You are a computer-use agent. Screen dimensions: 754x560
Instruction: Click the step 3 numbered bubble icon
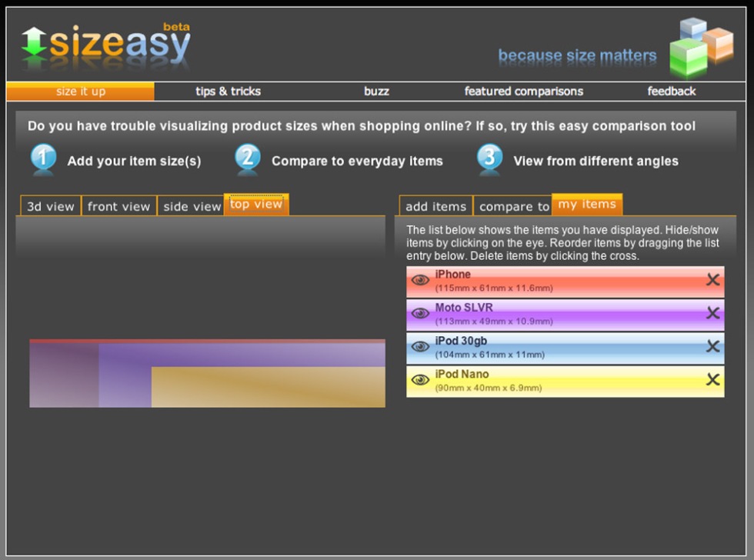click(x=489, y=158)
